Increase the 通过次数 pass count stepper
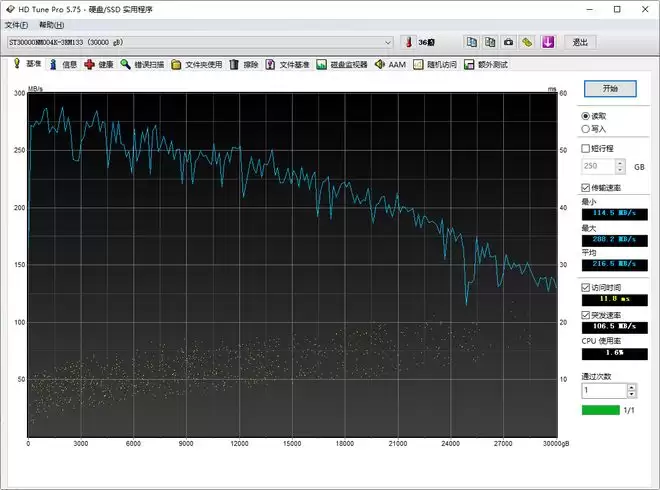 (634, 386)
